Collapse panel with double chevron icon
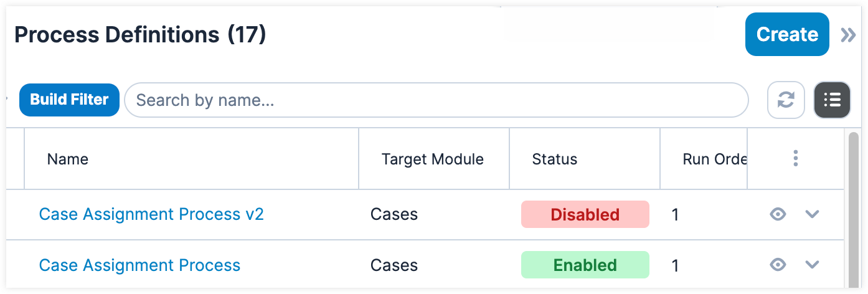868x294 pixels. click(x=848, y=35)
